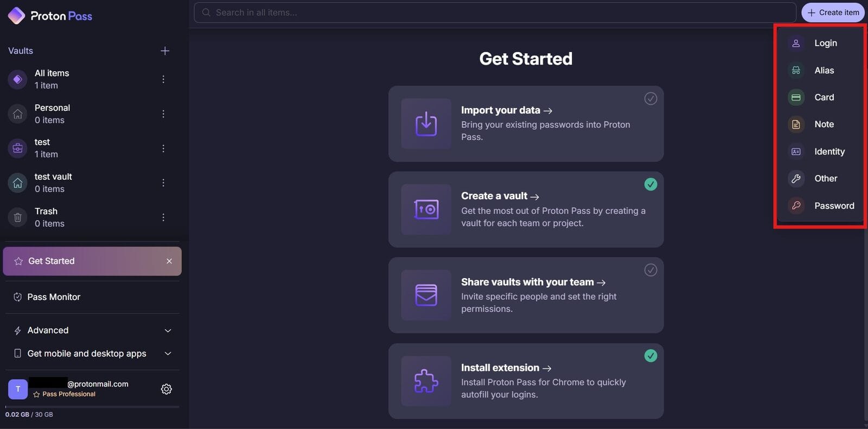Select the Personal vault row
This screenshot has height=429, width=868.
click(92, 114)
